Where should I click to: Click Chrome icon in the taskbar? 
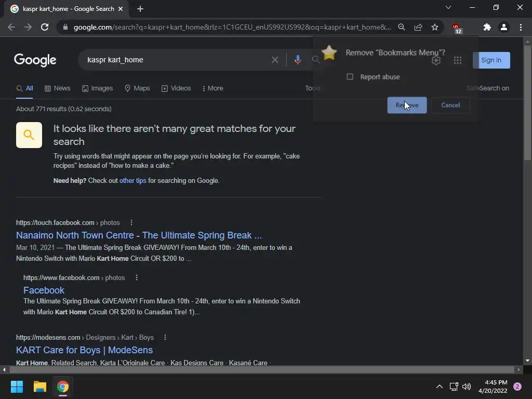click(x=63, y=387)
